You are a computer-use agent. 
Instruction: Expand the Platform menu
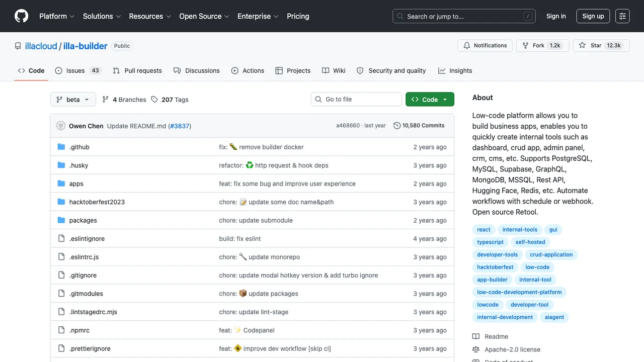(x=57, y=16)
